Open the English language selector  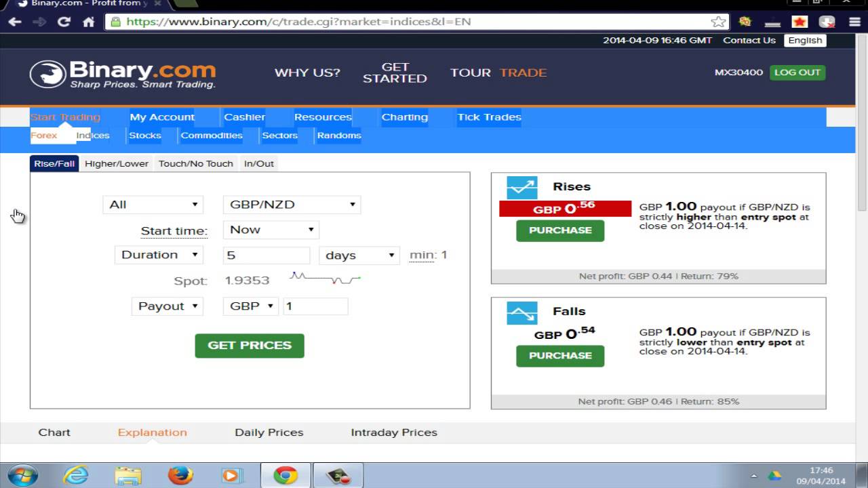pos(805,40)
